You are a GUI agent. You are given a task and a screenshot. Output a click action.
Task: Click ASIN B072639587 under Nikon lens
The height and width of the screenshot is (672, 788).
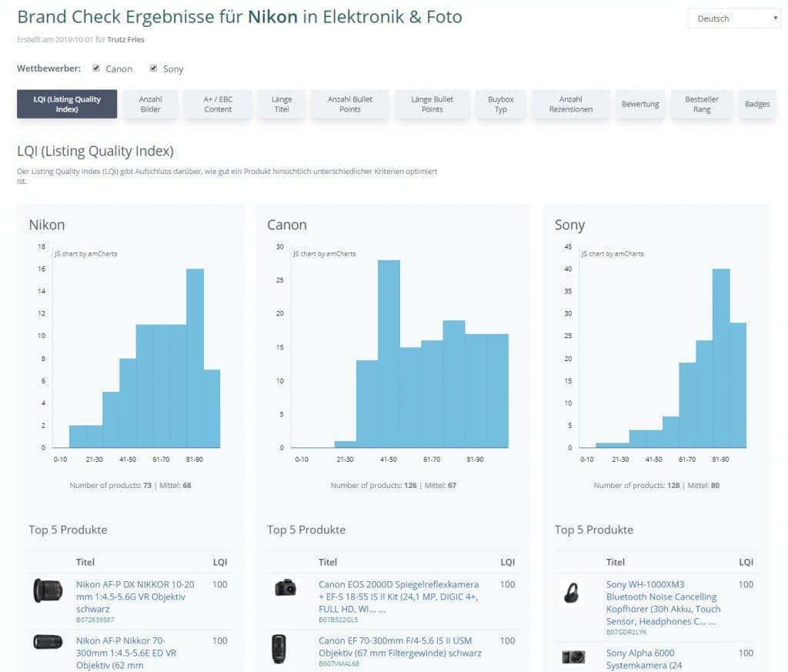(x=95, y=620)
